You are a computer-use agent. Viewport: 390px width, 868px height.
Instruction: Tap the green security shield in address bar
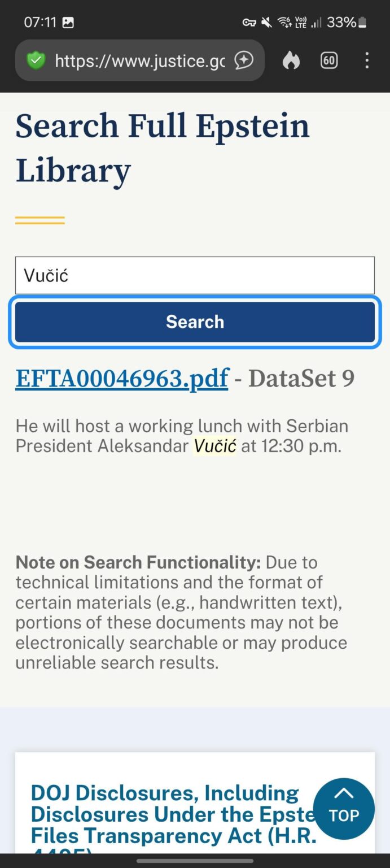click(x=36, y=60)
